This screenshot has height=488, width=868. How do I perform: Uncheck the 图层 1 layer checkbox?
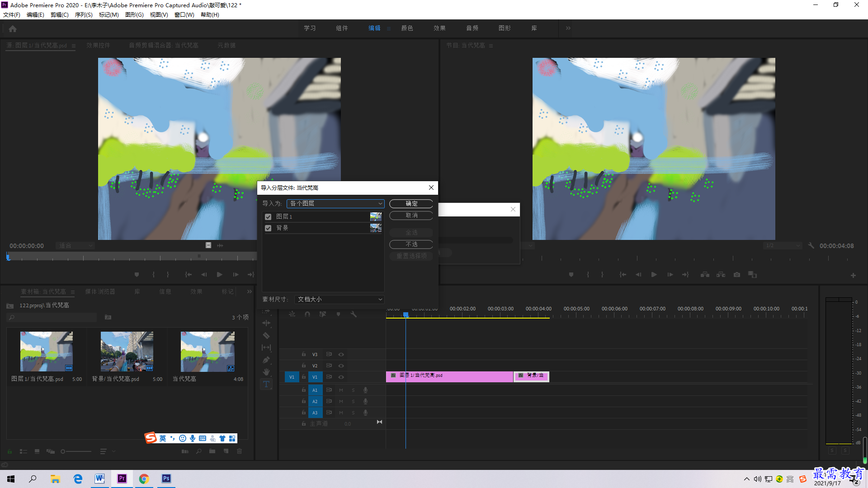[268, 217]
